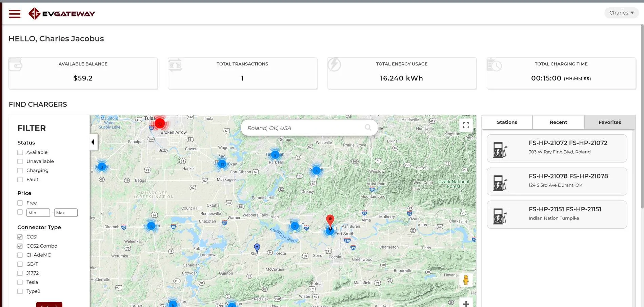
Task: Click the 16.240 kWh energy value
Action: coord(402,78)
